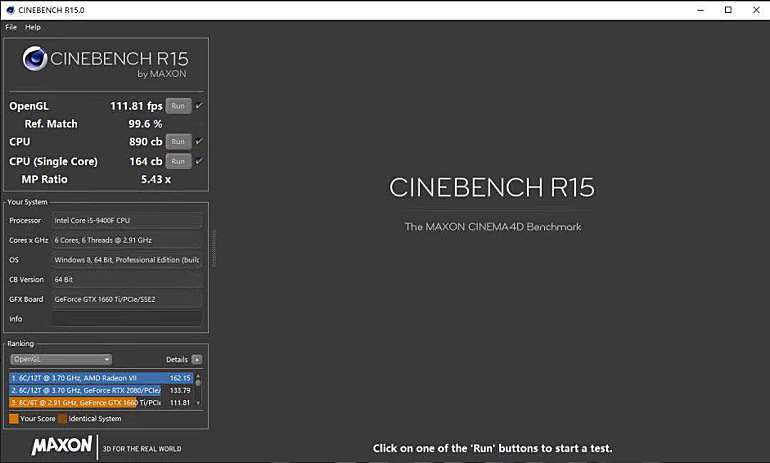
Task: Select the AMD Radeon VII ranking entry
Action: click(x=100, y=379)
